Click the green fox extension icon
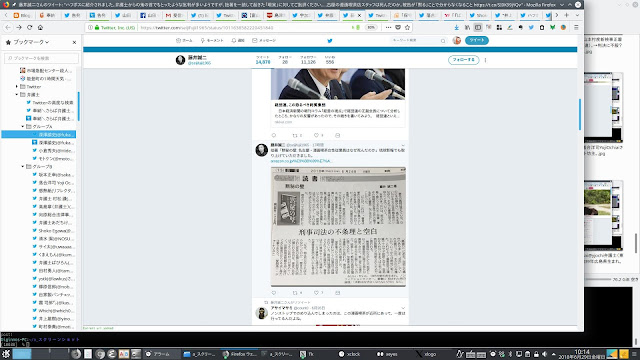 coord(552,27)
